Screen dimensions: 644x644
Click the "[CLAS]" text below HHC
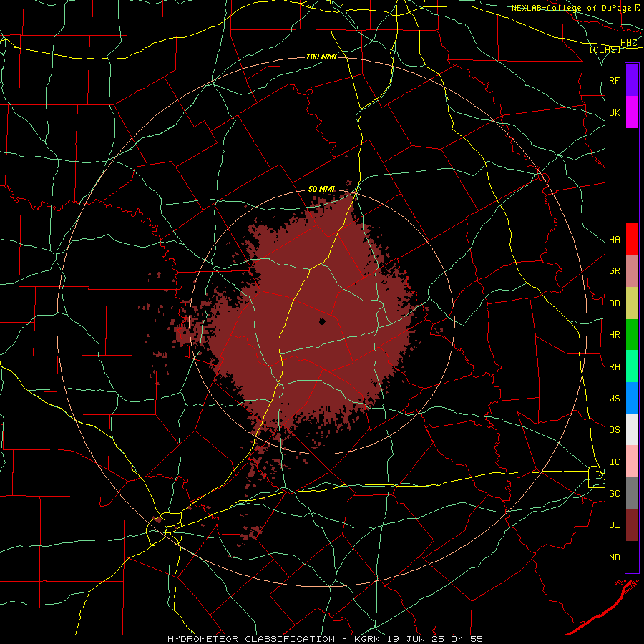[605, 49]
